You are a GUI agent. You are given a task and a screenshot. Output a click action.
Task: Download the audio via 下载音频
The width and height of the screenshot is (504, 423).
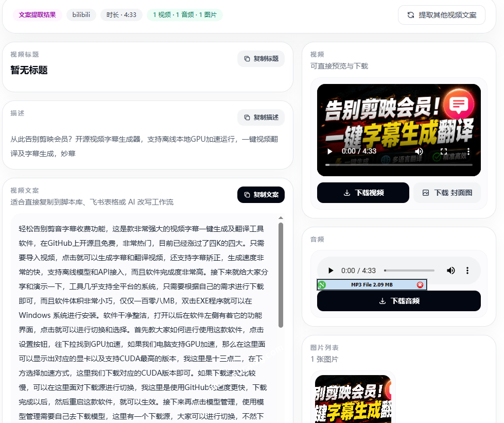pyautogui.click(x=399, y=301)
